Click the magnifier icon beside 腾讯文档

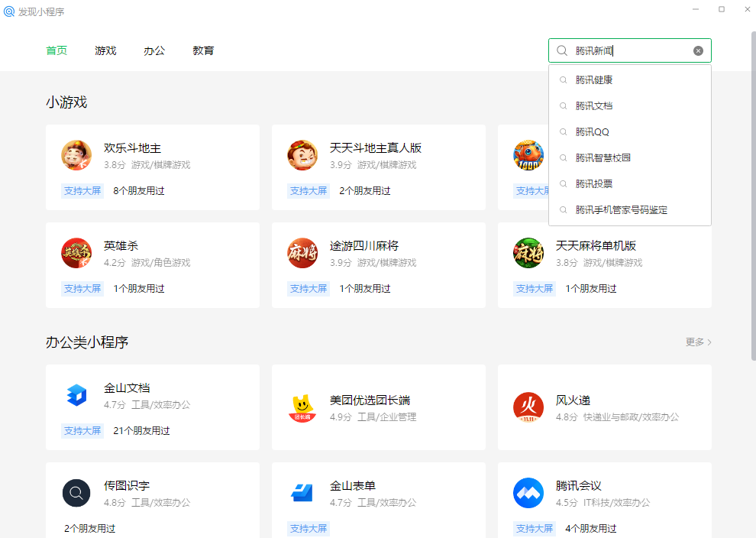(x=563, y=106)
